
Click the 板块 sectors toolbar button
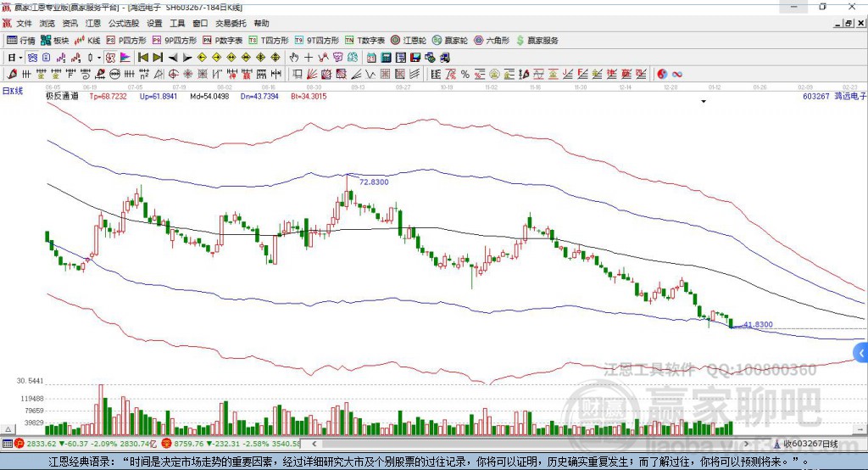click(55, 41)
